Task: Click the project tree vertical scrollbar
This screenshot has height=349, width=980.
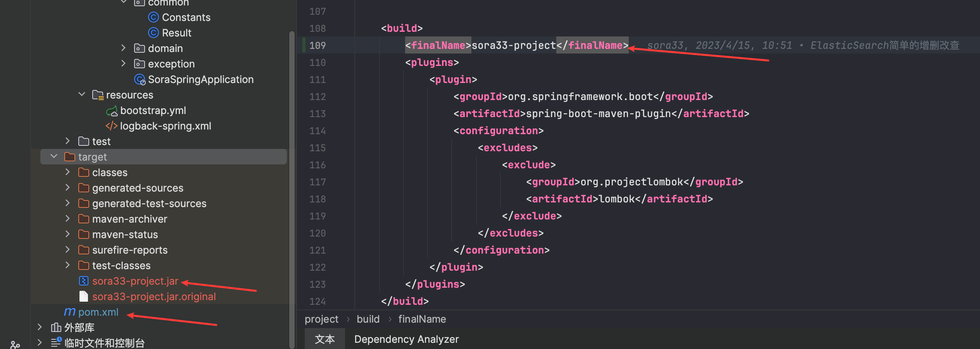Action: (x=292, y=190)
